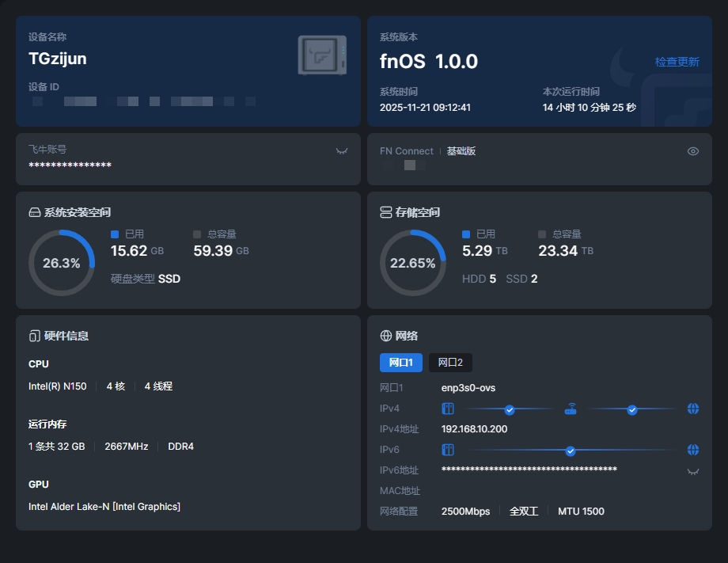Click the IPv6 connection checkmark
Screen dimensions: 728x563
(x=571, y=451)
